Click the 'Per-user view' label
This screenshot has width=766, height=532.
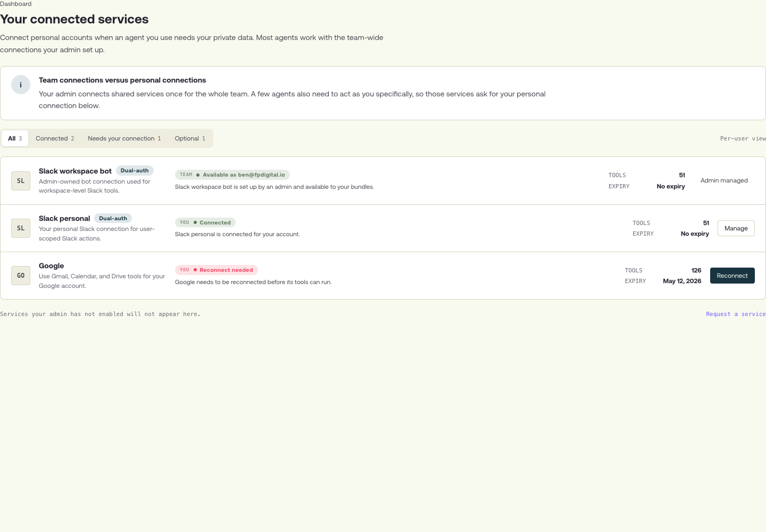point(743,138)
